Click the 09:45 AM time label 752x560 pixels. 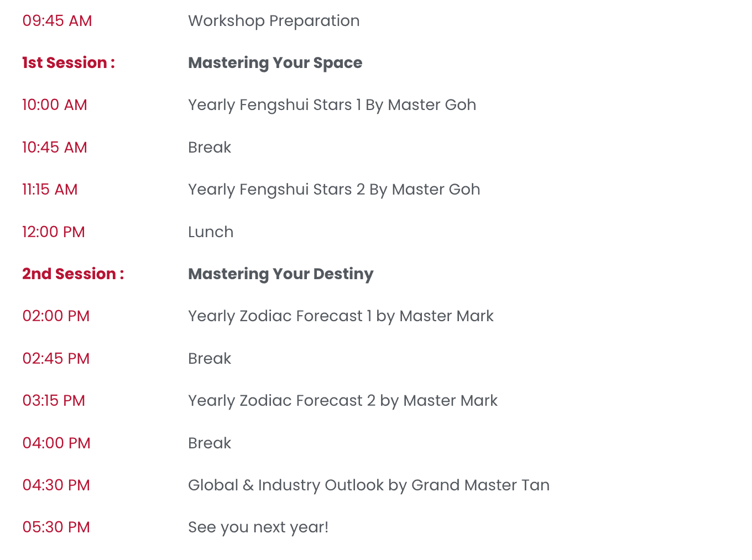[x=57, y=21]
